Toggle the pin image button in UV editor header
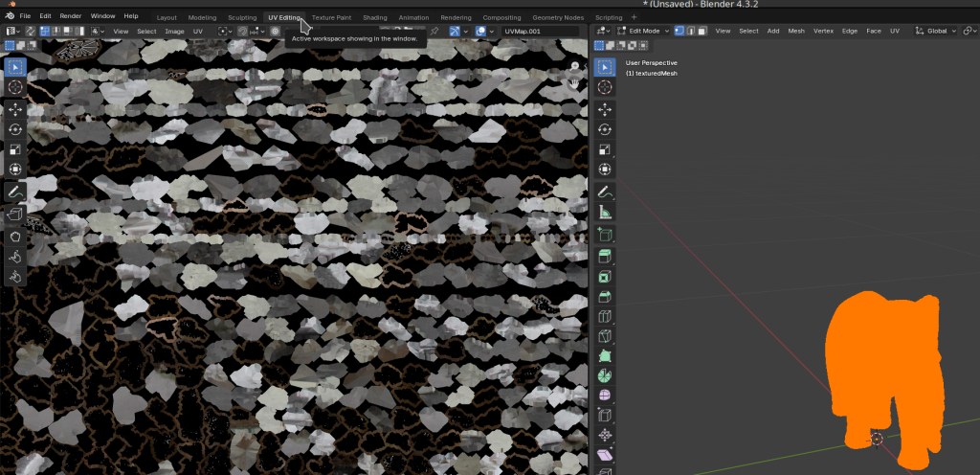Image resolution: width=980 pixels, height=475 pixels. pos(435,32)
